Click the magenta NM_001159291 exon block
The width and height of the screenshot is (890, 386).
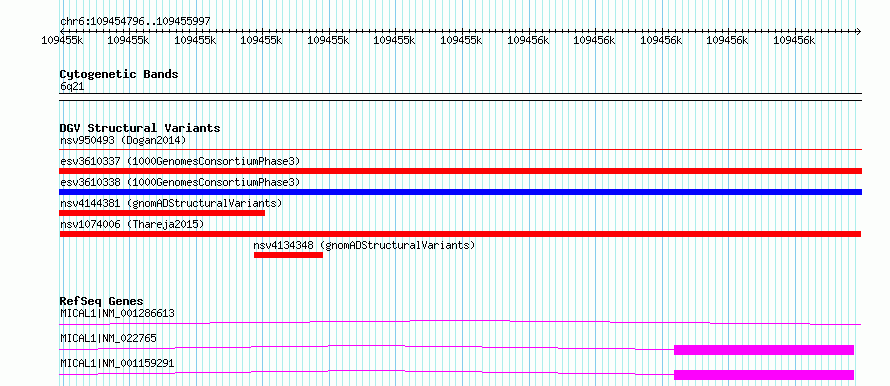pos(764,375)
